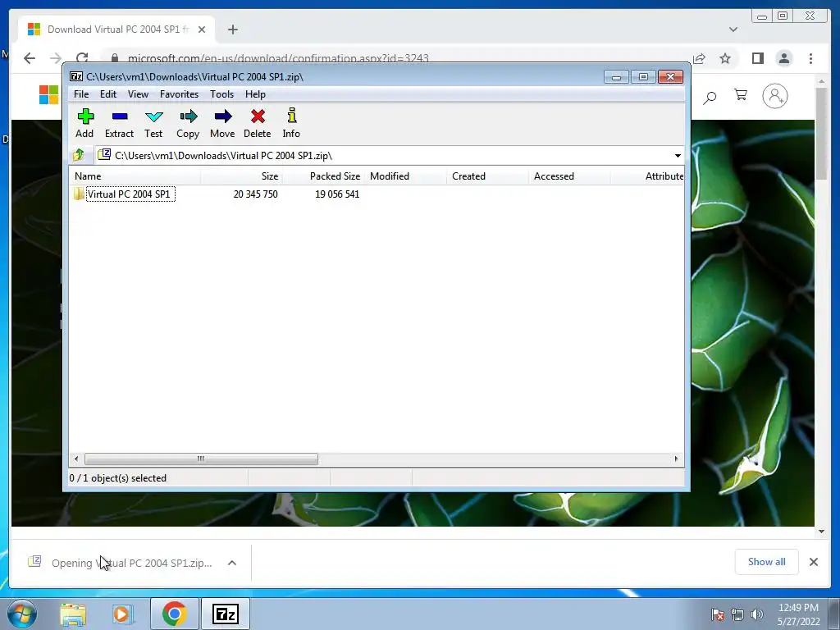Close the Chrome downloads bar
This screenshot has height=630, width=840.
[x=814, y=562]
